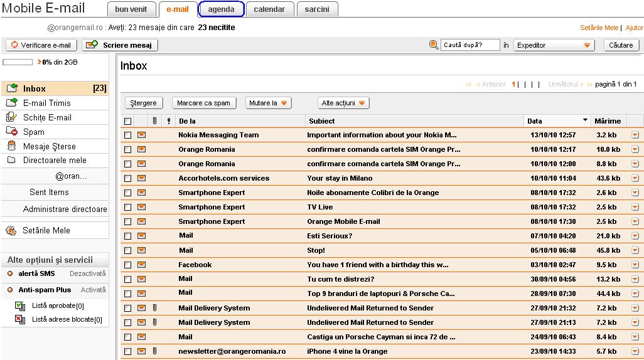Viewport: 644px width, 360px height.
Task: Toggle the select-all checkbox in table header
Action: (x=127, y=121)
